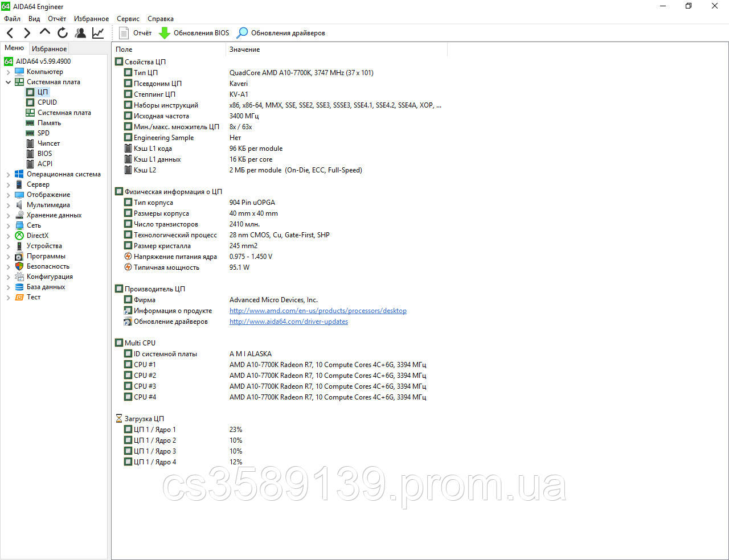Switch to the Избранное sidebar tab

coord(49,49)
